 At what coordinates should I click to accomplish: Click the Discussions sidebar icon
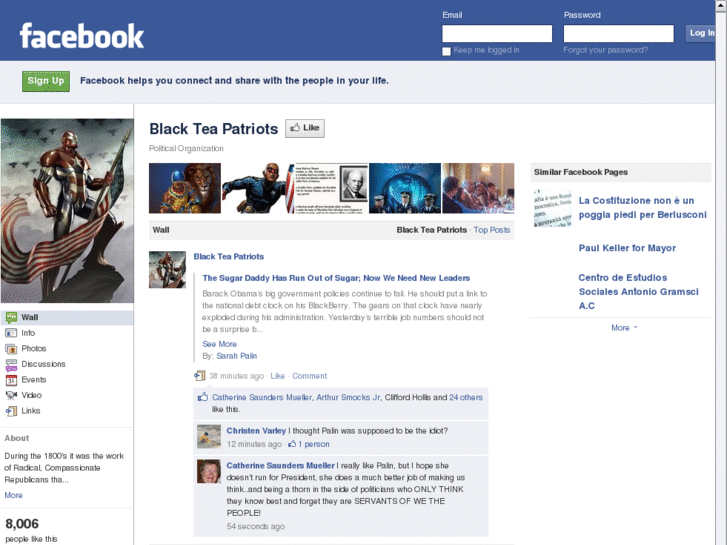click(11, 364)
